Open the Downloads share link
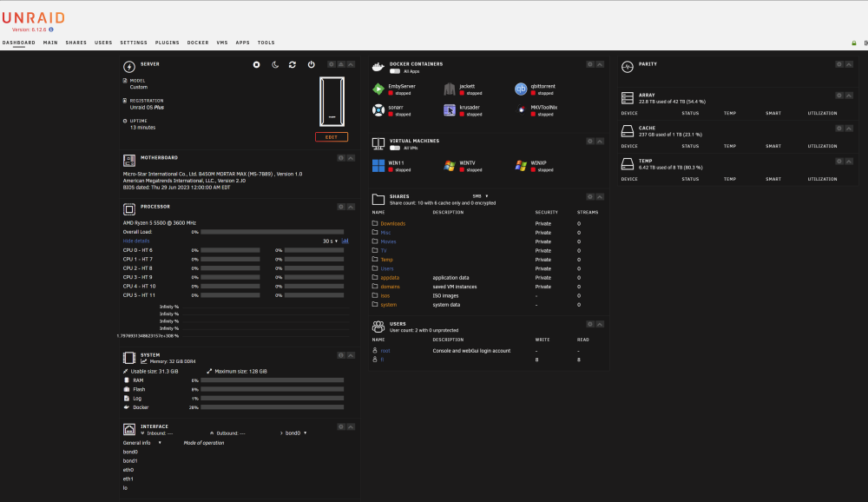 pyautogui.click(x=393, y=224)
